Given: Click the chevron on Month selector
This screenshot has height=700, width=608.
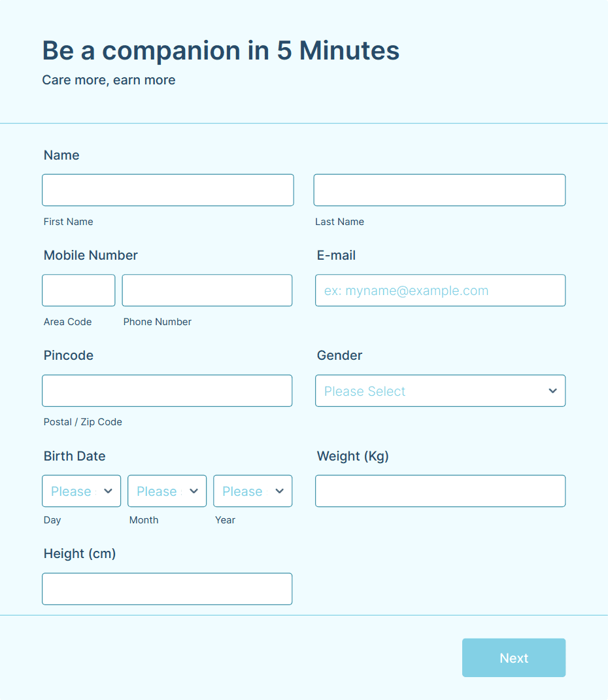Looking at the screenshot, I should pos(194,491).
